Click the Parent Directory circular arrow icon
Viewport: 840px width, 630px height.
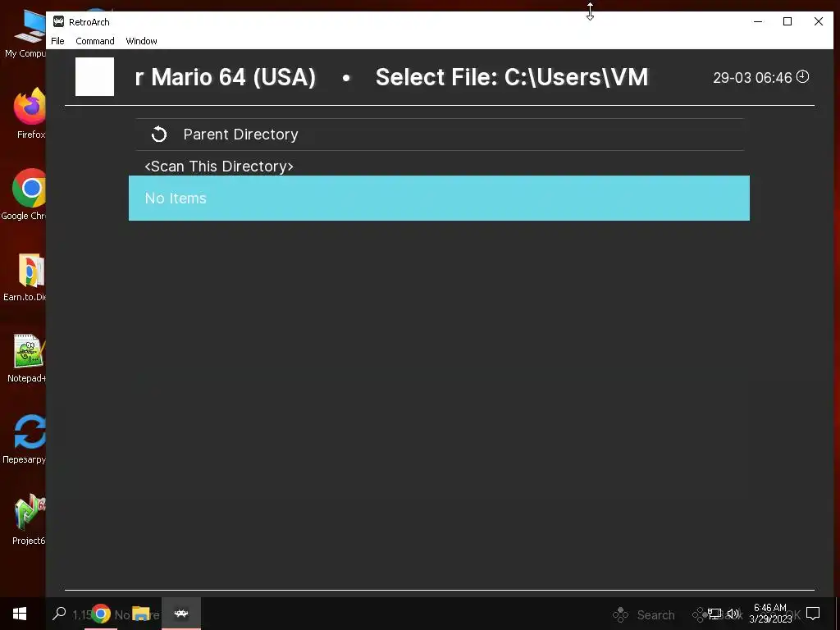coord(159,135)
